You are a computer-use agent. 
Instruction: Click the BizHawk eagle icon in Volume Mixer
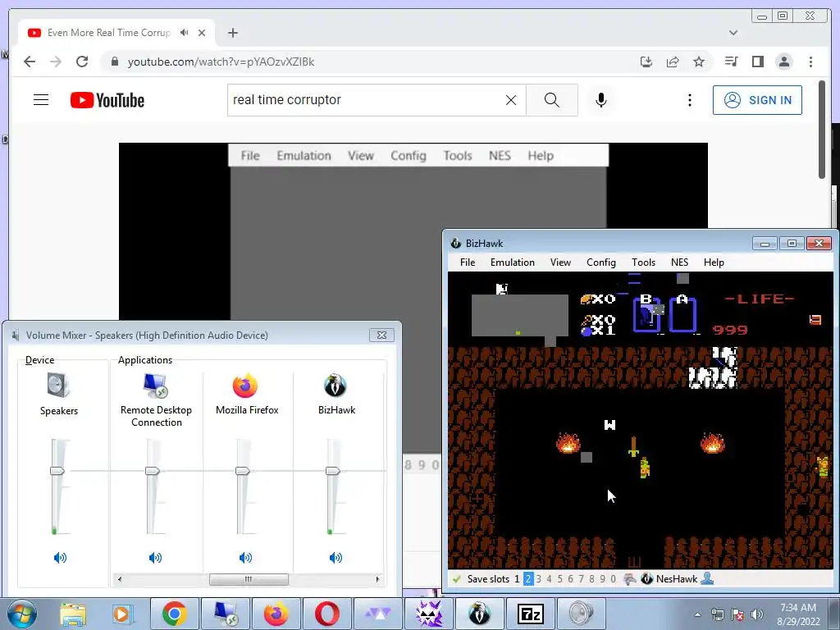336,386
